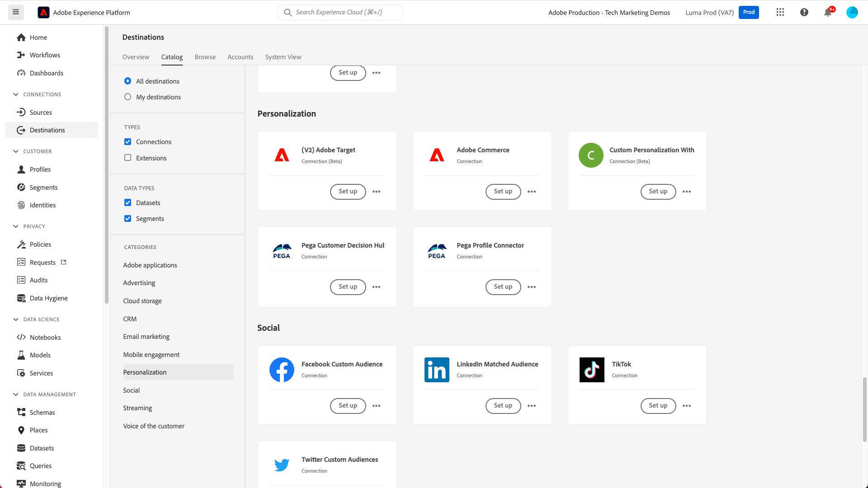
Task: Select the My destinations radio button
Action: coord(128,97)
